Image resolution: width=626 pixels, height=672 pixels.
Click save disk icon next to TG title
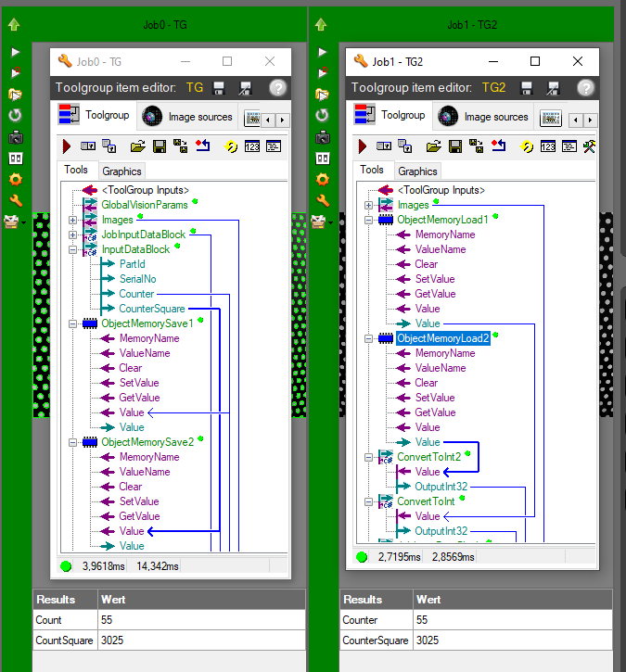219,88
